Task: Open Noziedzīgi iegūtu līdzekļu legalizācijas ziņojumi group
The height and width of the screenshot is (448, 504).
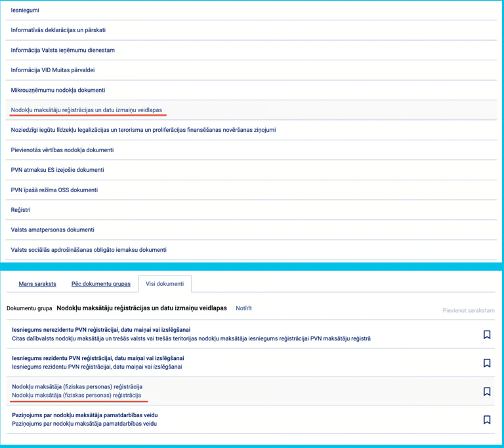Action: 251,130
